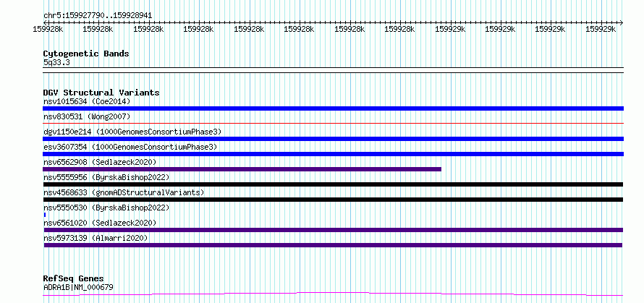Click the blue bar under esv3607354
644x303 pixels.
click(x=333, y=154)
